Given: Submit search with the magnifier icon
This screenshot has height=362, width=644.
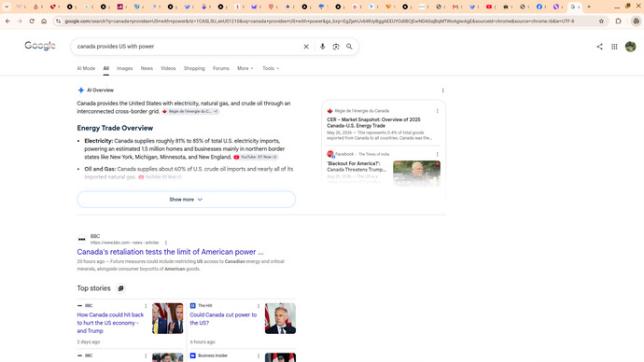Looking at the screenshot, I should [349, 47].
